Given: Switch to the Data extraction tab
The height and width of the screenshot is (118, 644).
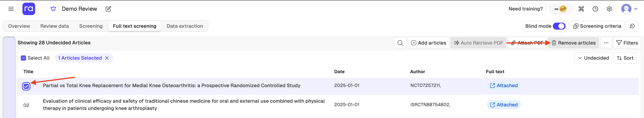Looking at the screenshot, I should [x=185, y=26].
